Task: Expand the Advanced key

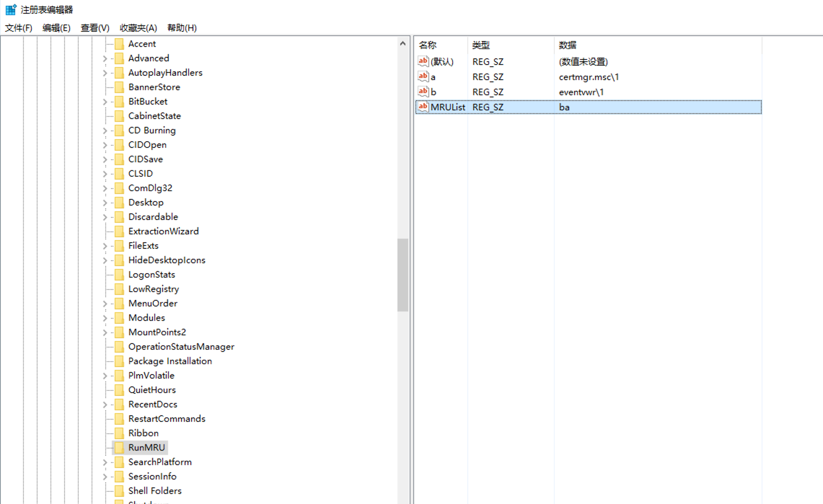Action: 105,58
